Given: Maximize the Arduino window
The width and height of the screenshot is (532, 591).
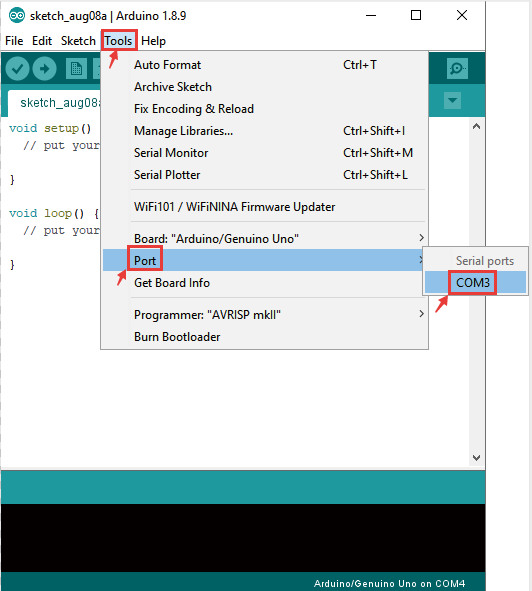Looking at the screenshot, I should [416, 15].
